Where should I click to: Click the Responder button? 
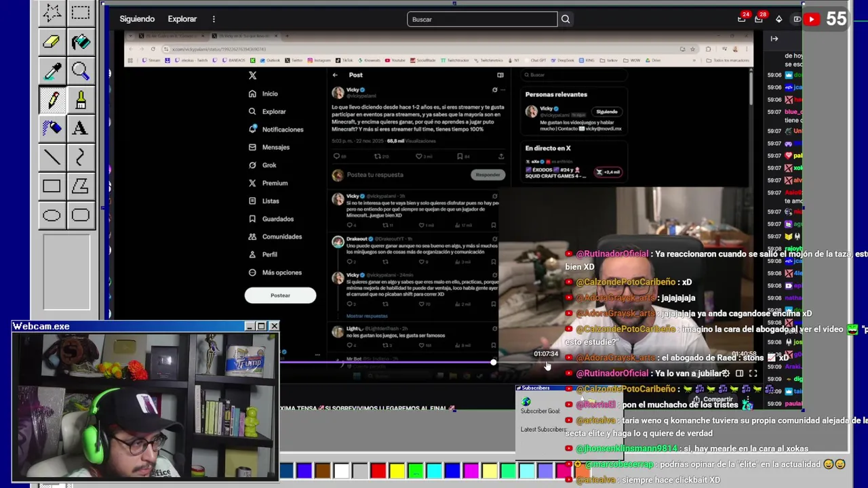(488, 175)
